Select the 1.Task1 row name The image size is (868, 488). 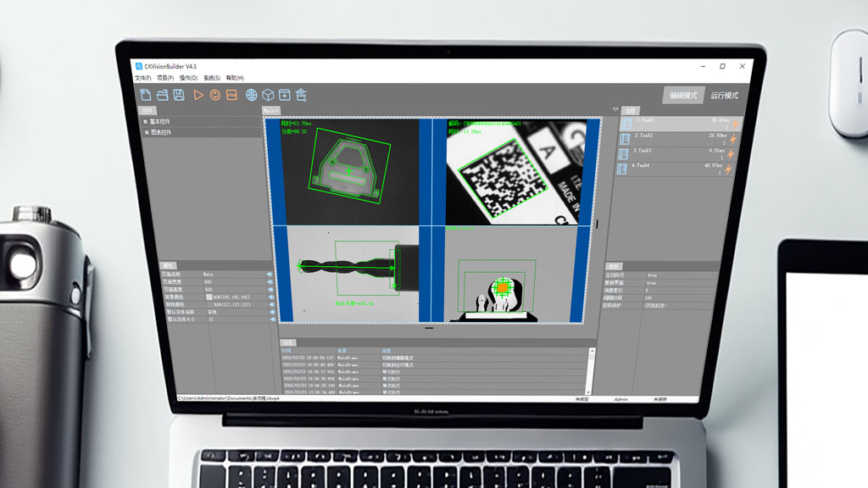(x=645, y=120)
